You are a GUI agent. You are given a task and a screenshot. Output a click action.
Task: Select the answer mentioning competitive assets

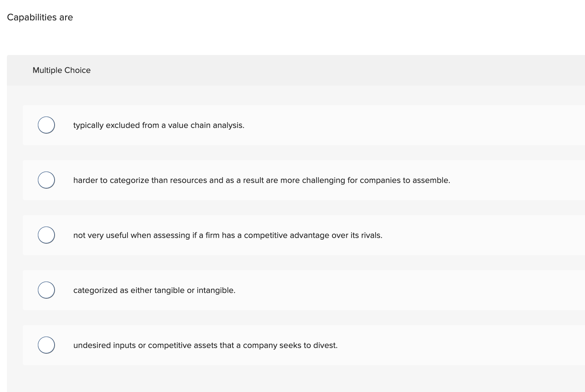pos(205,345)
